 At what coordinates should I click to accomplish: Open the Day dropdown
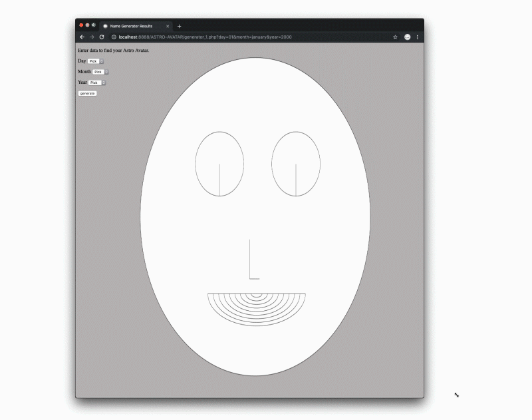[x=95, y=61]
